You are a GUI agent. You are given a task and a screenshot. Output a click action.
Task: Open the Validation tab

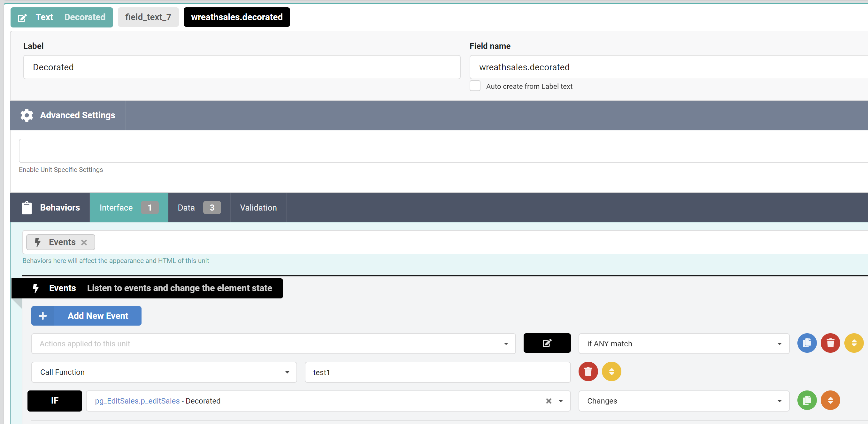[x=258, y=208]
